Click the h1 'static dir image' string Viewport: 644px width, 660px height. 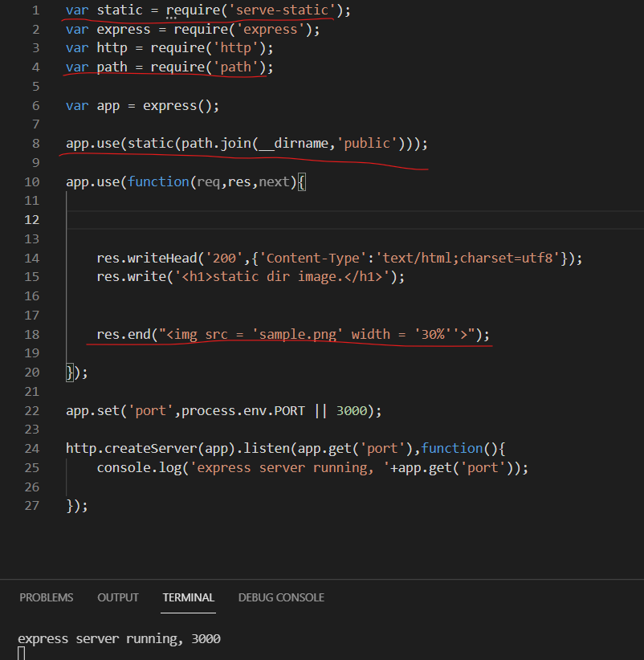click(282, 277)
